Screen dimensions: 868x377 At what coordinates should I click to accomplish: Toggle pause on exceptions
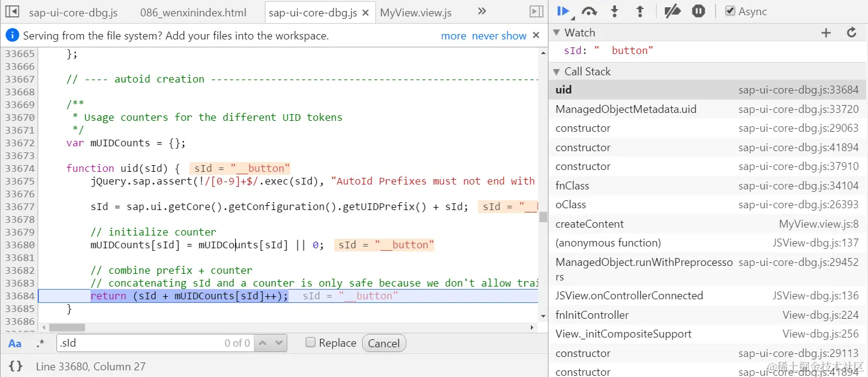[699, 11]
